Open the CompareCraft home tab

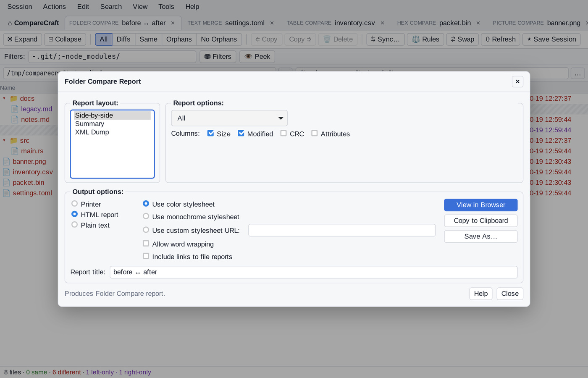(33, 23)
